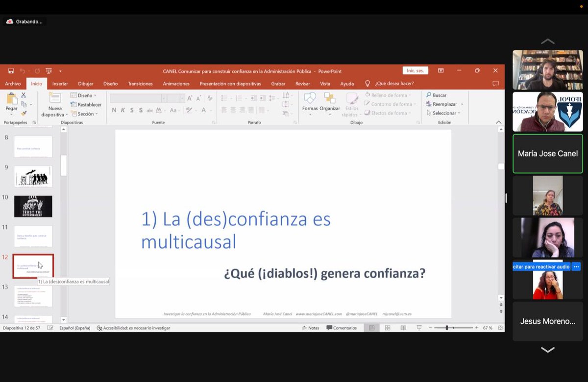The width and height of the screenshot is (588, 382).
Task: Open the Sección dropdown
Action: [x=84, y=114]
